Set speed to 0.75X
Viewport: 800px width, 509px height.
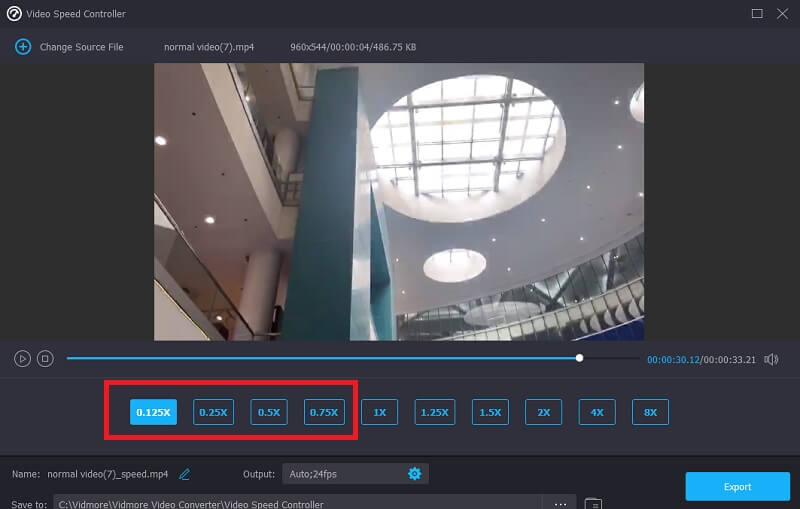point(325,412)
